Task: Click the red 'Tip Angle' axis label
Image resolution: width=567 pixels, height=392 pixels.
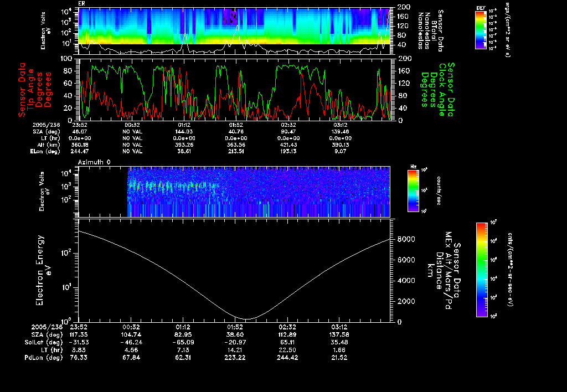Action: point(31,89)
